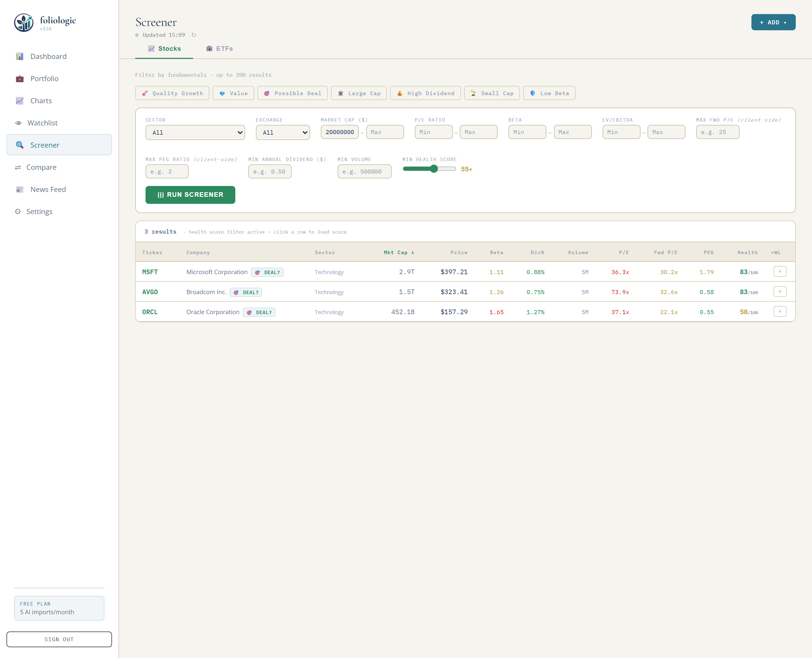Open Settings via gear icon

tap(18, 211)
